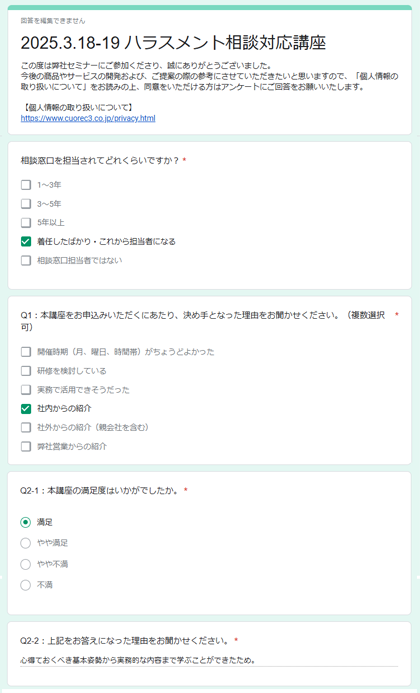Check the 1〜3年 checkbox
Screen dimensions: 420x693
pyautogui.click(x=26, y=185)
